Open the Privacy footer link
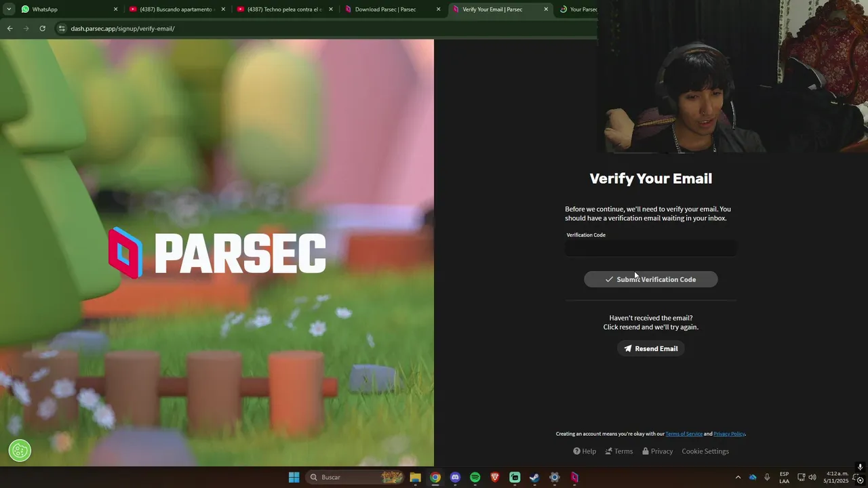Viewport: 868px width, 488px height. point(658,451)
